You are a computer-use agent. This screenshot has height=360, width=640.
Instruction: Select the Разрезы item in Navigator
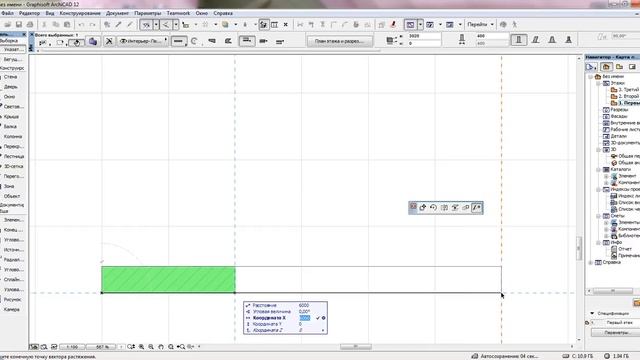click(x=619, y=110)
